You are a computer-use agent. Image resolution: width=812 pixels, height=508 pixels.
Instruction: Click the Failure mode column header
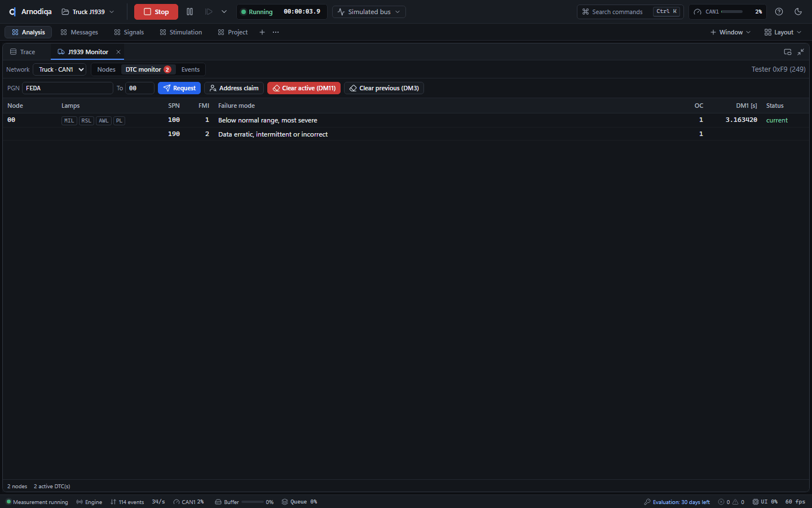[236, 106]
